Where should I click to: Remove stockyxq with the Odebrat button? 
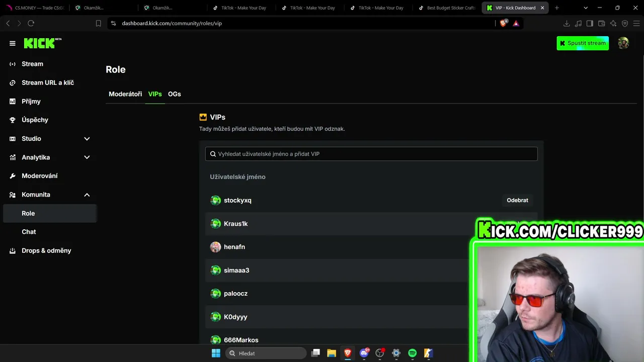point(517,200)
